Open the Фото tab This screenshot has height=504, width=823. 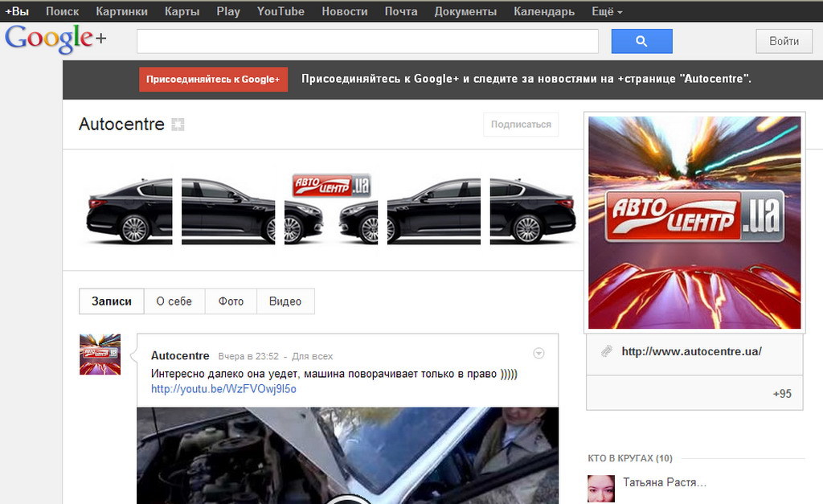pos(231,301)
